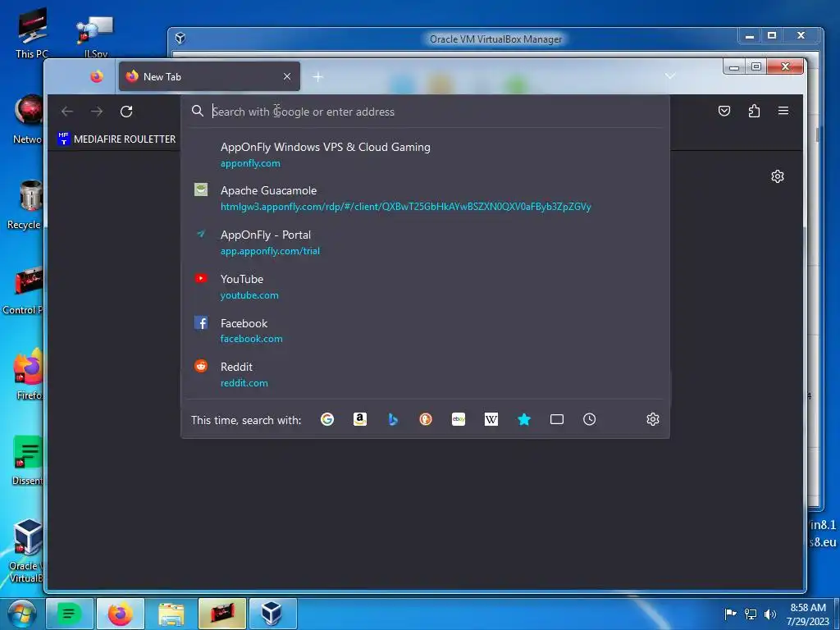Open the Windows Start menu
840x630 pixels.
[x=22, y=614]
